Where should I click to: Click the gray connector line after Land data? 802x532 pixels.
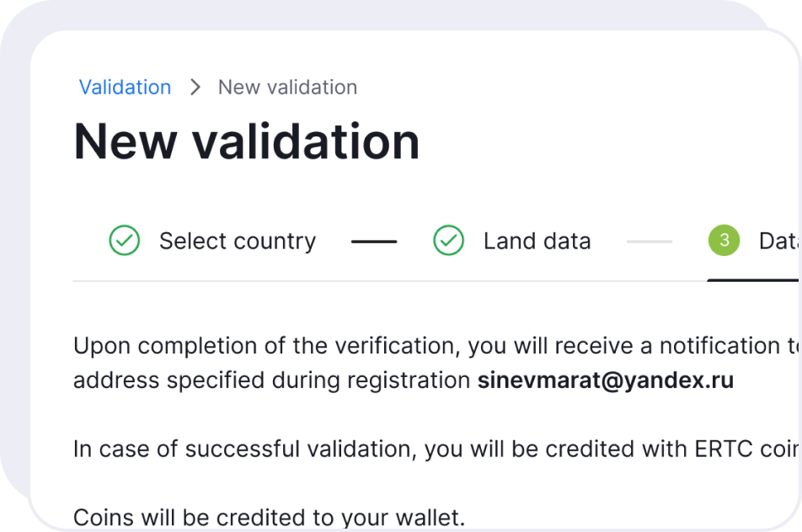click(x=650, y=242)
